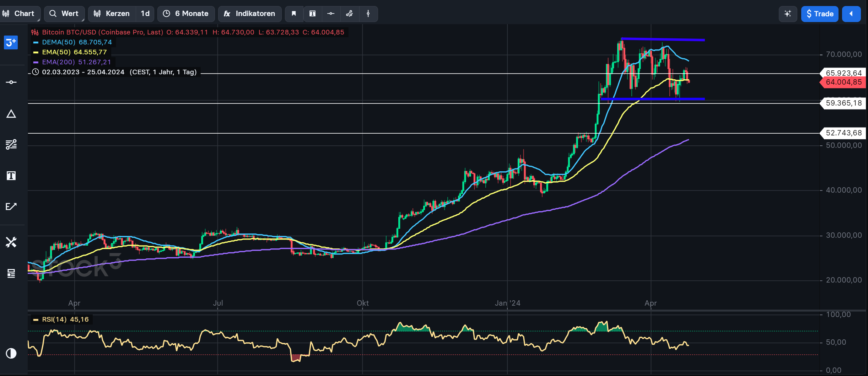Click the yellow EMA(50) color swatch in legend

(x=36, y=52)
